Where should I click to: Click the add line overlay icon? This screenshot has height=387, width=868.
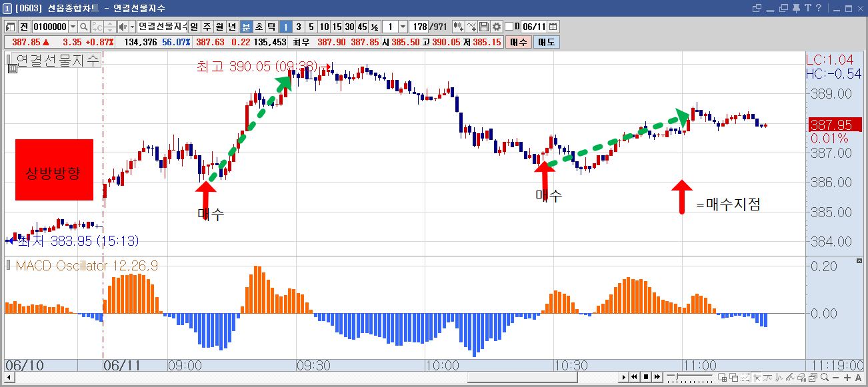471,27
